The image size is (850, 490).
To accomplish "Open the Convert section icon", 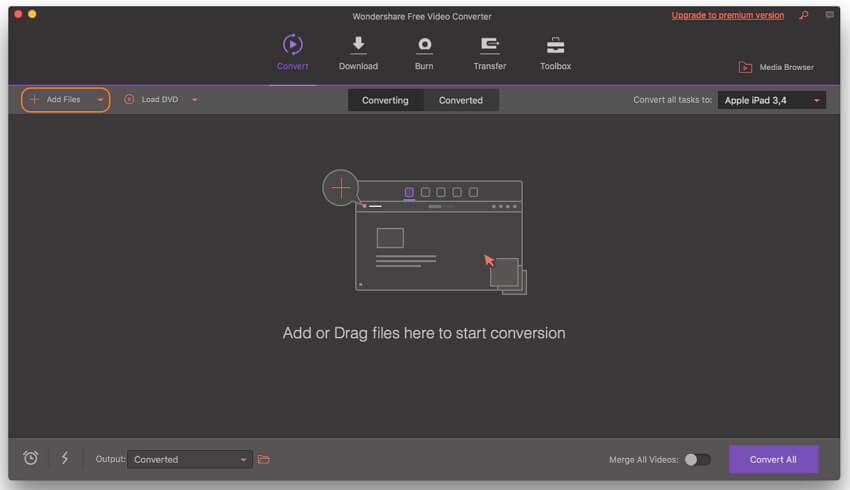I will click(x=292, y=45).
